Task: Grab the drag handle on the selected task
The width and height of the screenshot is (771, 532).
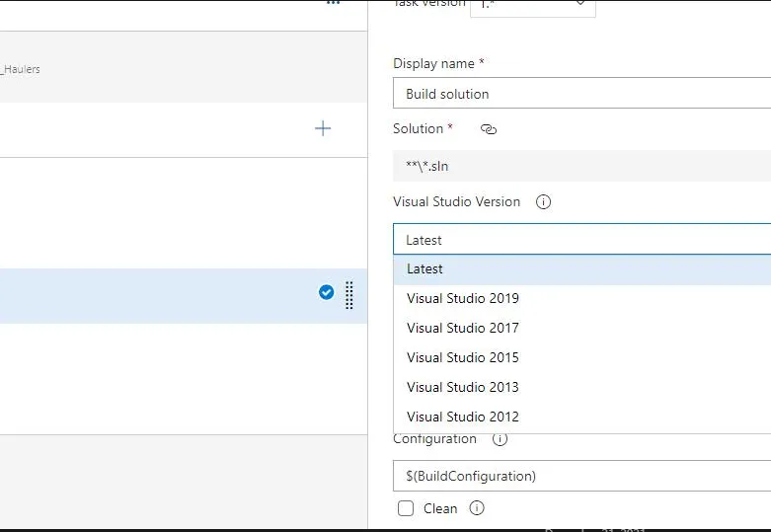Action: pyautogui.click(x=349, y=295)
